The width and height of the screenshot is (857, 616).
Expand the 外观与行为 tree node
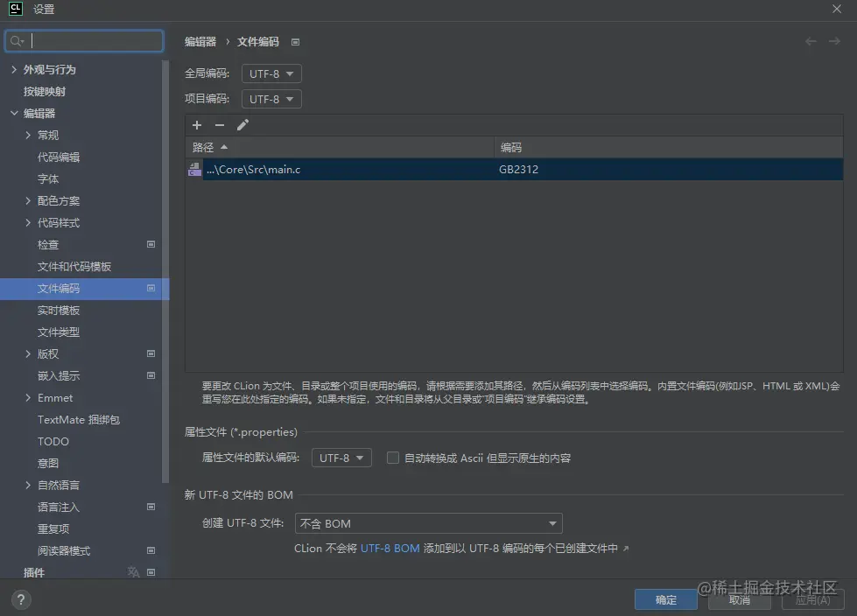(14, 69)
